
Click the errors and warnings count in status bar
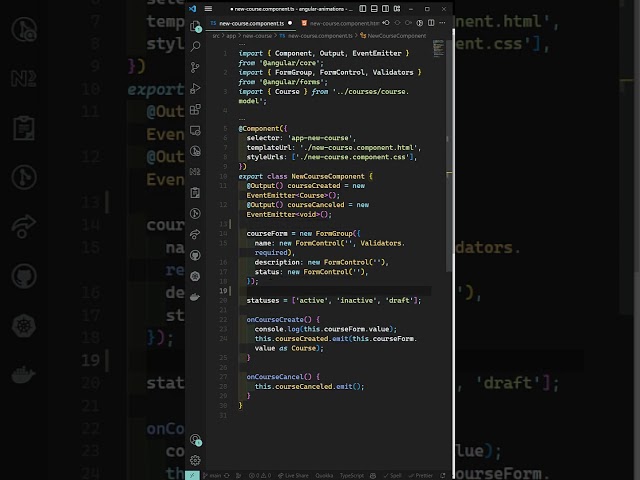(x=260, y=476)
